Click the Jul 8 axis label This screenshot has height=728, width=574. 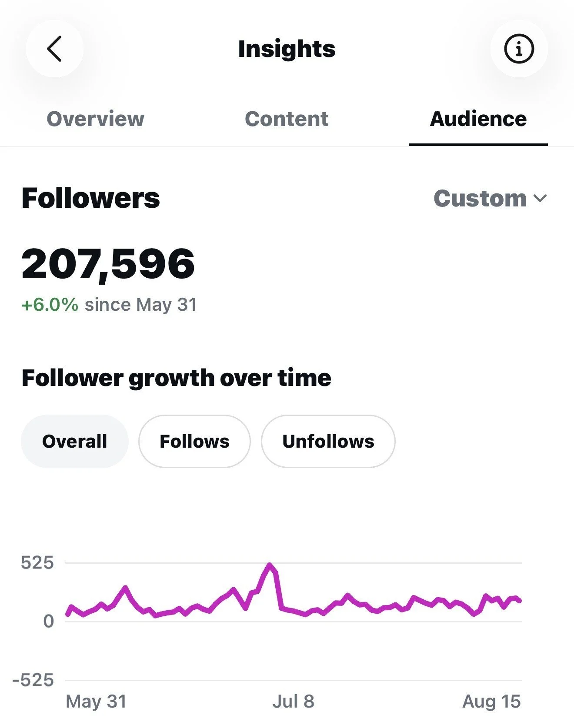[294, 701]
